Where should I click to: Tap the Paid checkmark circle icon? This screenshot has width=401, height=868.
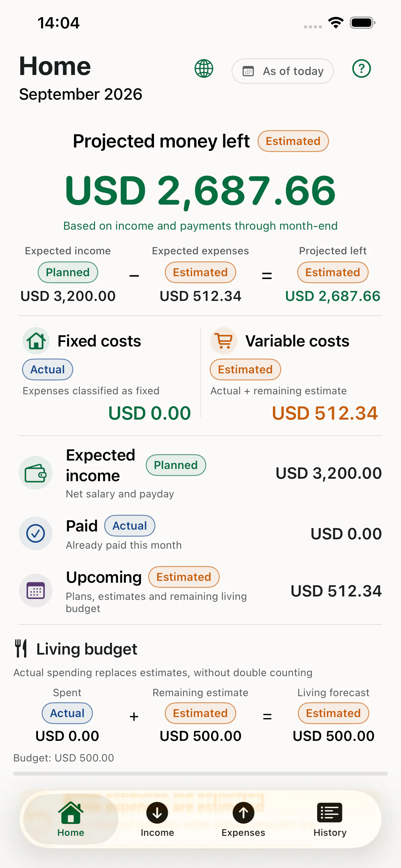coord(36,533)
